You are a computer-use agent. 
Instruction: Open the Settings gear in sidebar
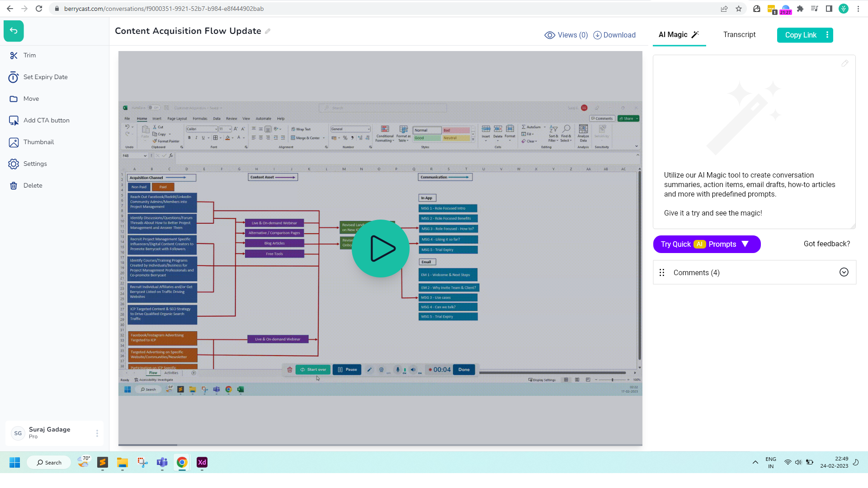[x=14, y=164]
